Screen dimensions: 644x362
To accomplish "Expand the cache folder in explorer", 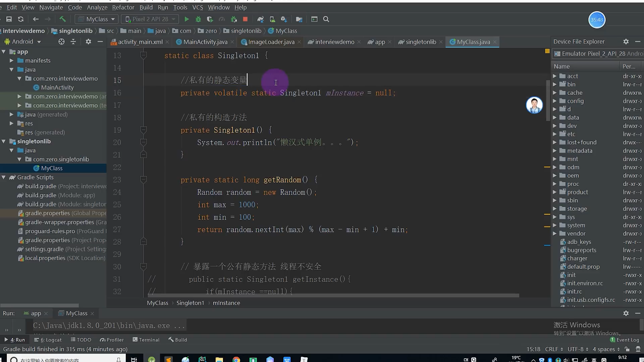I will pos(555,93).
